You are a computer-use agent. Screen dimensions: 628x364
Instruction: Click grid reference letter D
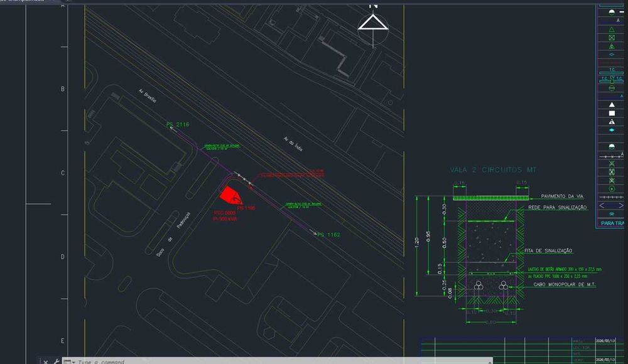pyautogui.click(x=62, y=257)
